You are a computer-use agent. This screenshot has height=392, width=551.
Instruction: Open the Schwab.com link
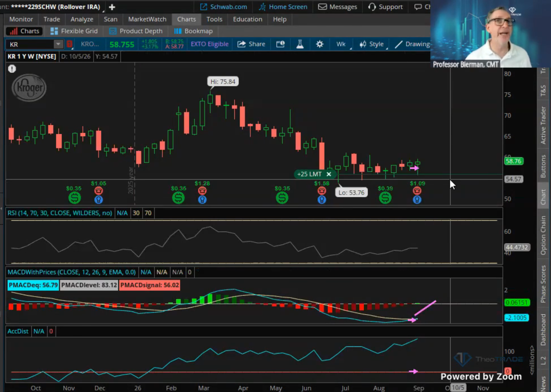click(224, 7)
